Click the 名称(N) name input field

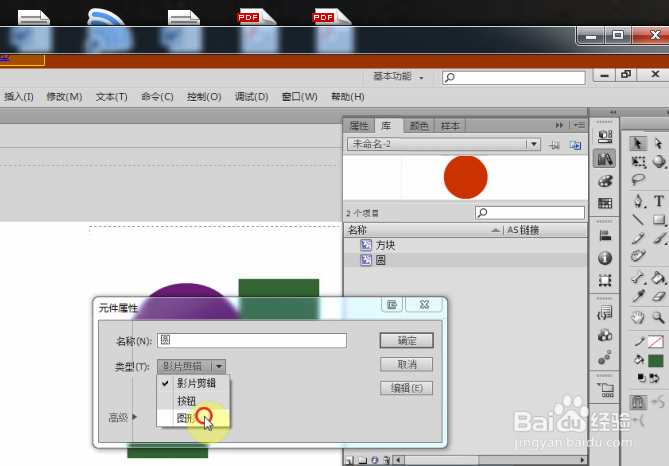[x=252, y=340]
